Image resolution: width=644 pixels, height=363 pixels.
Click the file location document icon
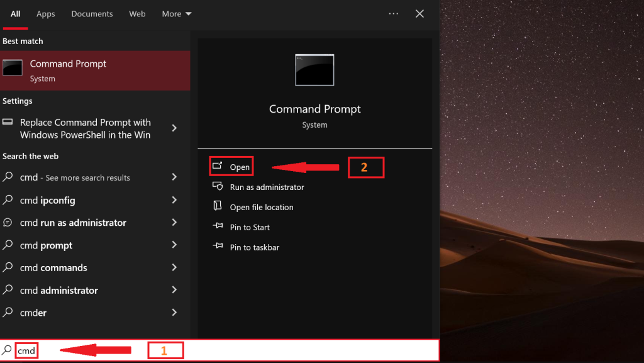218,206
